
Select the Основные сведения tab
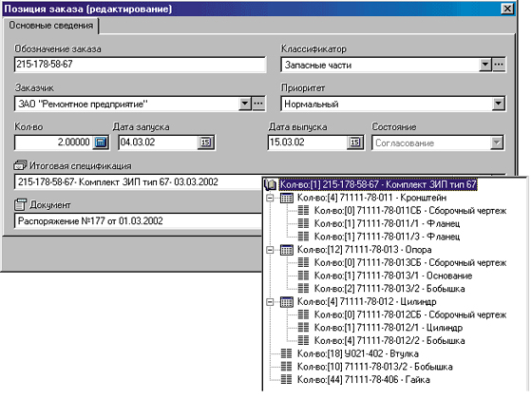click(x=51, y=26)
